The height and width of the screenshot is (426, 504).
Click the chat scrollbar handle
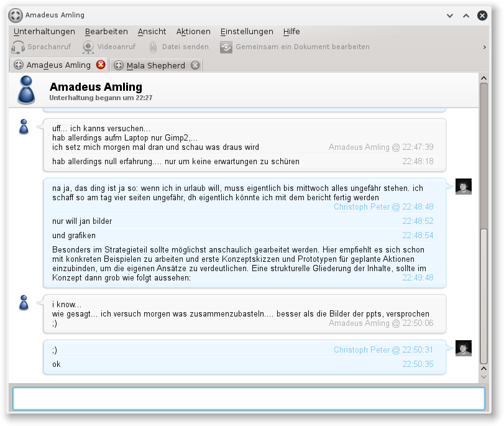pos(483,296)
